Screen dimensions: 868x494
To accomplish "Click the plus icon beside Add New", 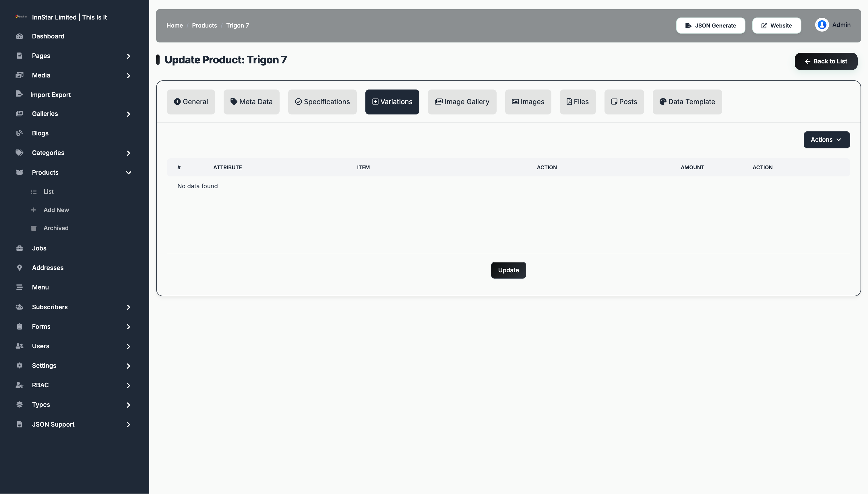I will [33, 210].
